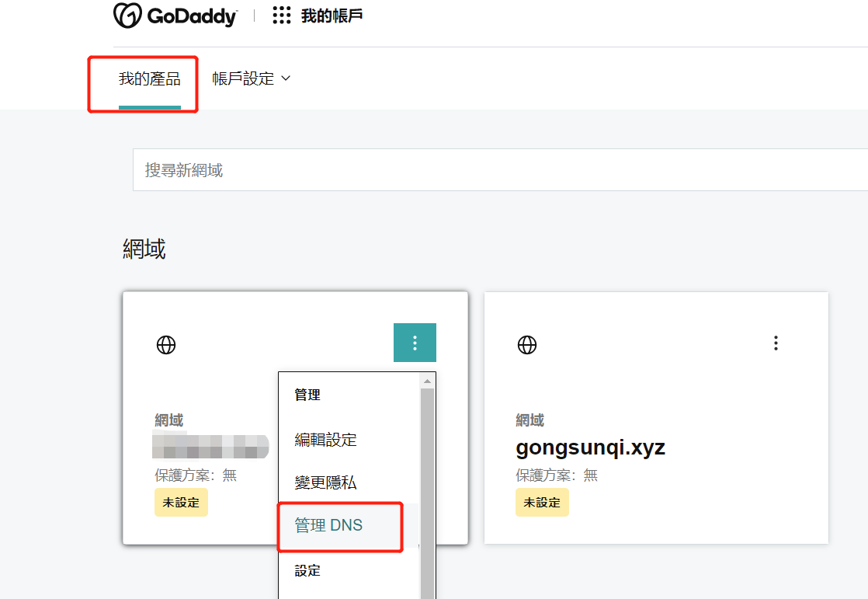Image resolution: width=868 pixels, height=599 pixels.
Task: Click the 管理 menu heading
Action: 307,395
